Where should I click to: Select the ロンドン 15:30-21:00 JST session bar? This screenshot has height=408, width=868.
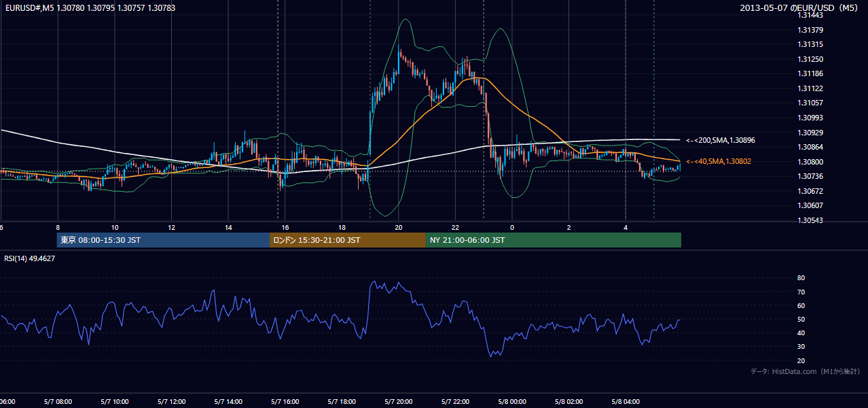348,240
